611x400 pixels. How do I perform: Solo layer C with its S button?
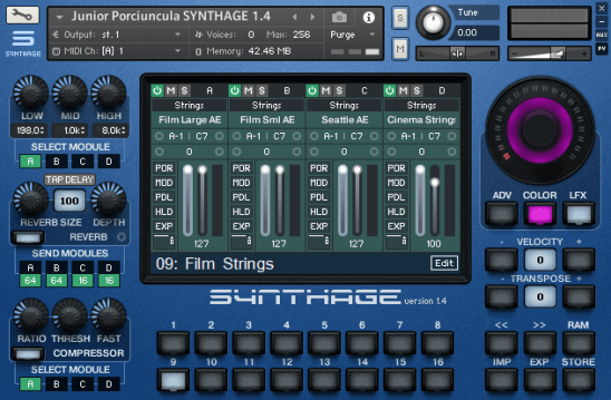337,91
